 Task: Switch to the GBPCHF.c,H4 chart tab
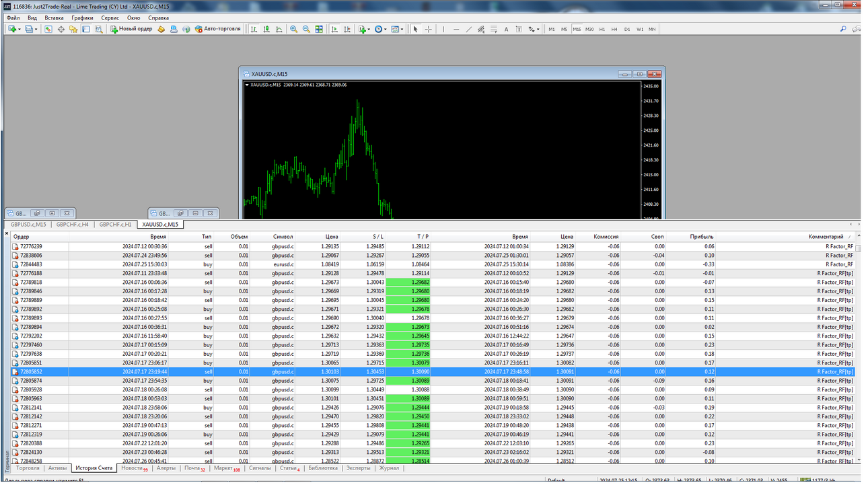coord(73,224)
